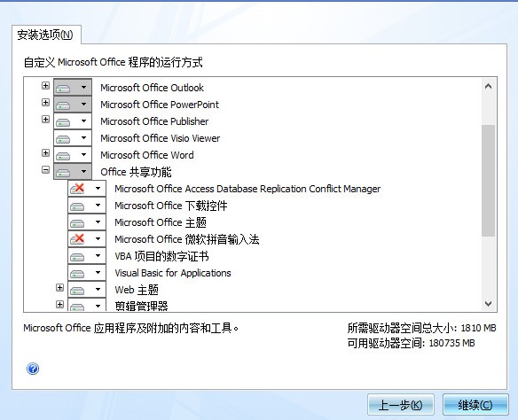Viewport: 518px width, 420px height.
Task: Select the Microsoft Office PowerPoint row
Action: (x=160, y=105)
